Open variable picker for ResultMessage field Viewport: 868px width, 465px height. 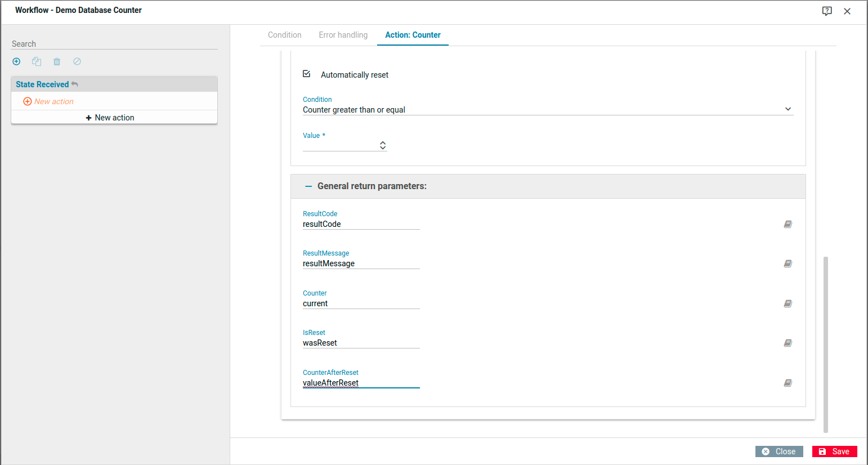(788, 263)
